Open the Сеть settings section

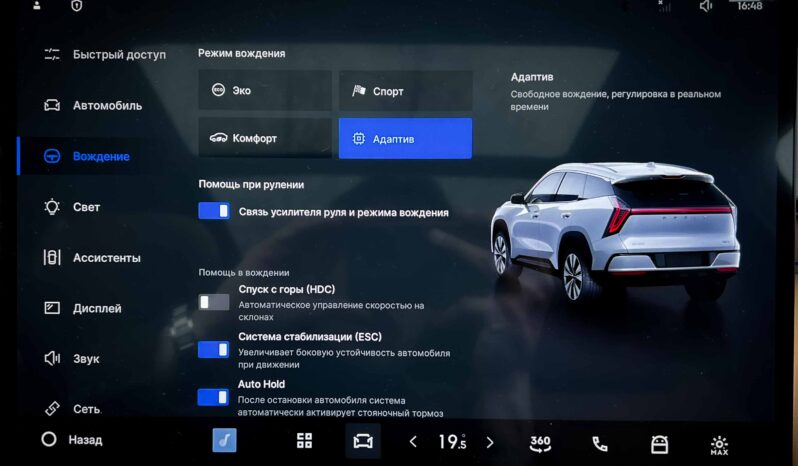coord(72,409)
